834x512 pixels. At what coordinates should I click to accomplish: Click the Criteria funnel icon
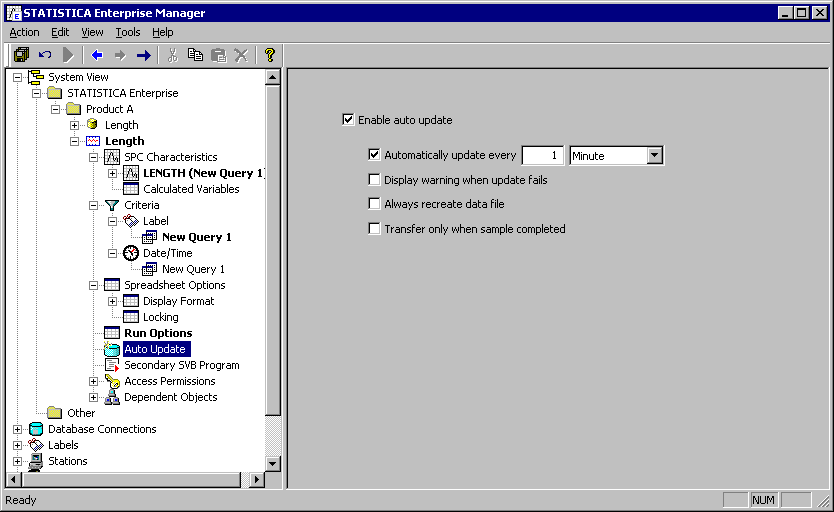[112, 205]
